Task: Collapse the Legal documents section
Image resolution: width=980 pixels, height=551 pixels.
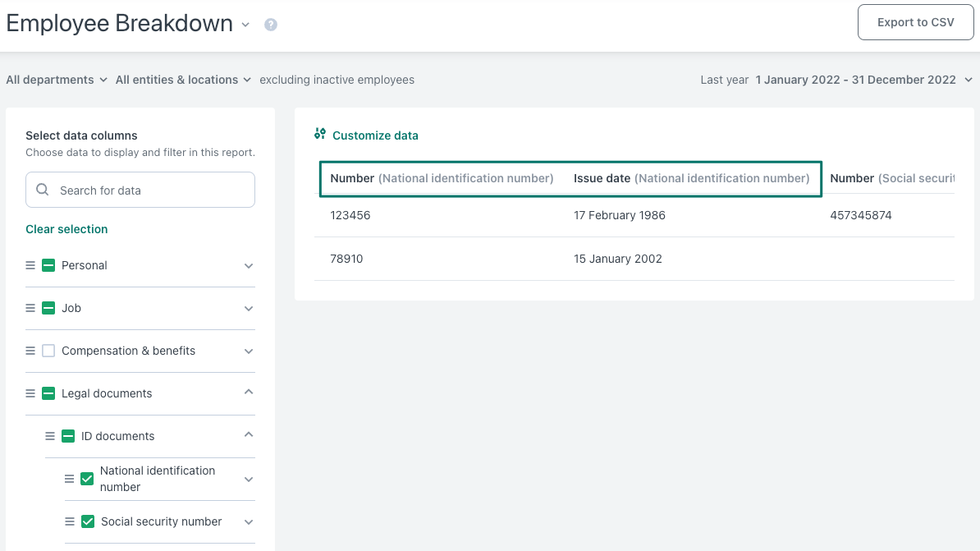Action: [x=249, y=393]
